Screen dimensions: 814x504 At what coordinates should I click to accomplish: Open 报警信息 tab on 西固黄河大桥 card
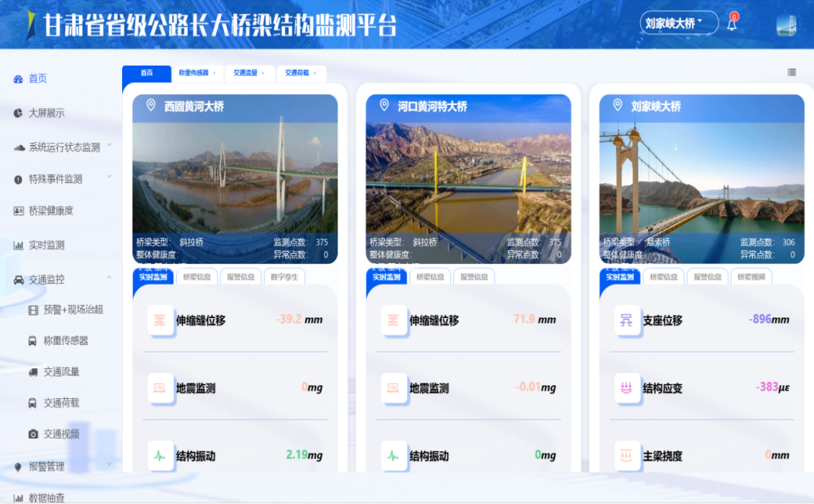coord(240,277)
